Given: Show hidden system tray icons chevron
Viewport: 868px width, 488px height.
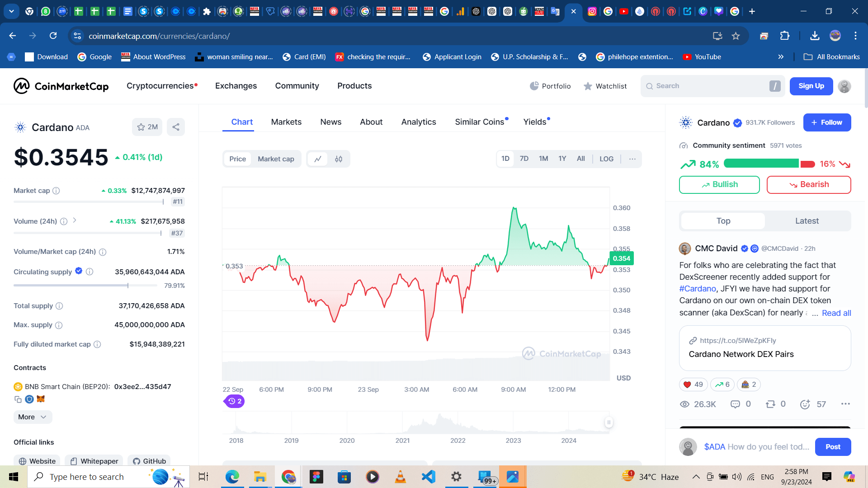Looking at the screenshot, I should (696, 477).
